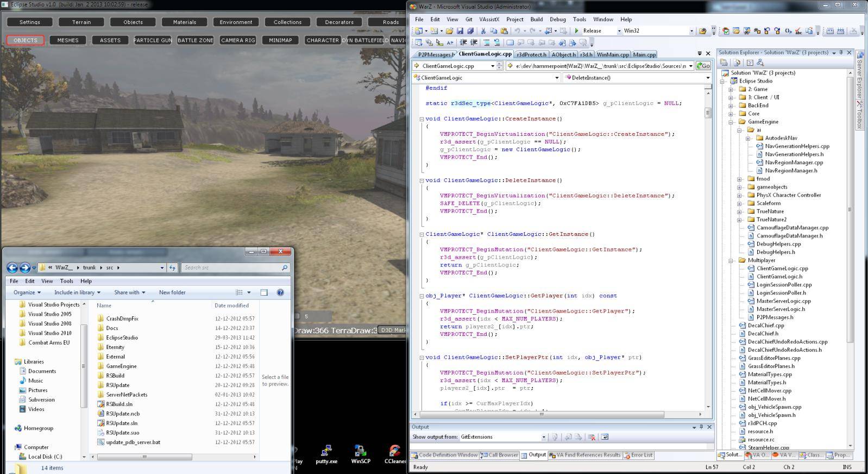Click the Cut scissors icon

483,31
